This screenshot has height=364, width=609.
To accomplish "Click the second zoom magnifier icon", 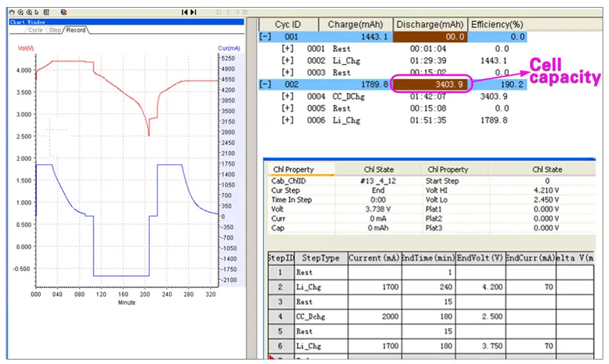I will click(29, 12).
